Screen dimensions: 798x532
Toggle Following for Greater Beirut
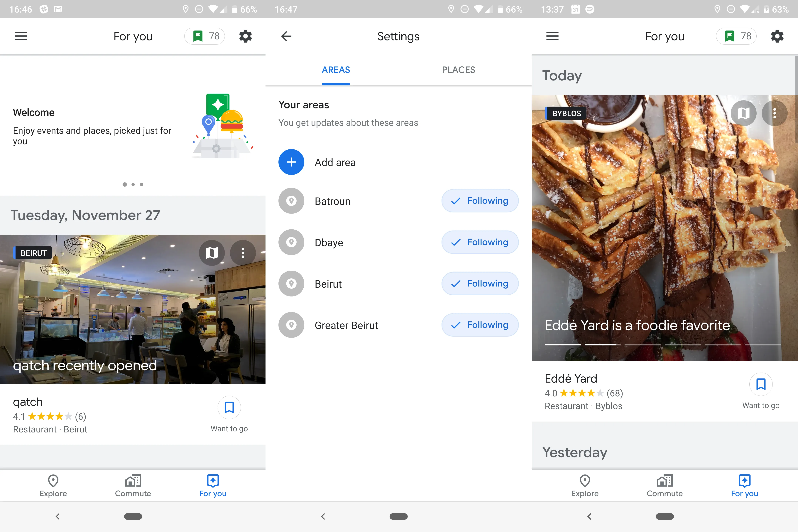click(x=480, y=325)
